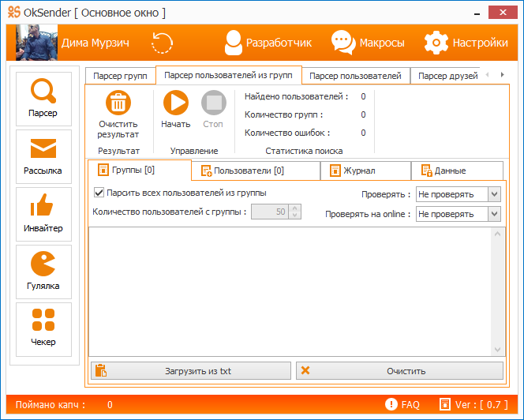The height and width of the screenshot is (420, 524).
Task: Close the OkSender window
Action: (x=503, y=13)
